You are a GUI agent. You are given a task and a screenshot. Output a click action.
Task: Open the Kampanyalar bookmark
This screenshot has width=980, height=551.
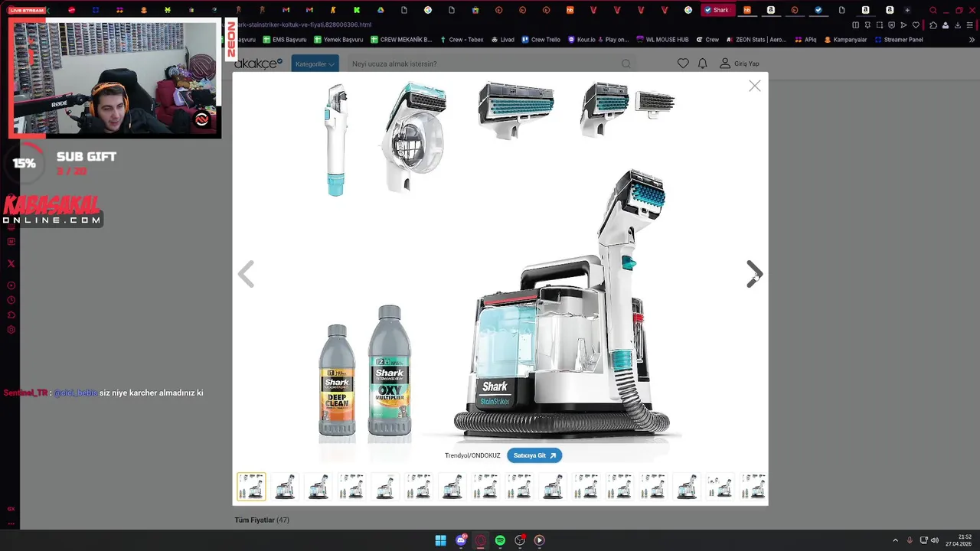click(x=846, y=40)
